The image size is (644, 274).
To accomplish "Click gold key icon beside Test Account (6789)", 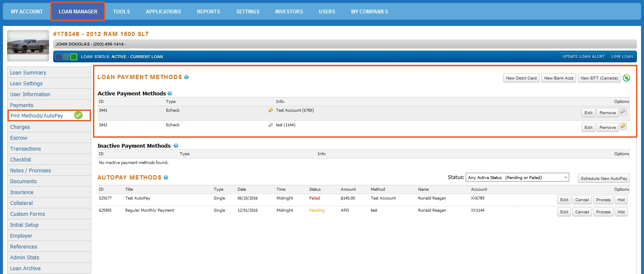I will [271, 110].
